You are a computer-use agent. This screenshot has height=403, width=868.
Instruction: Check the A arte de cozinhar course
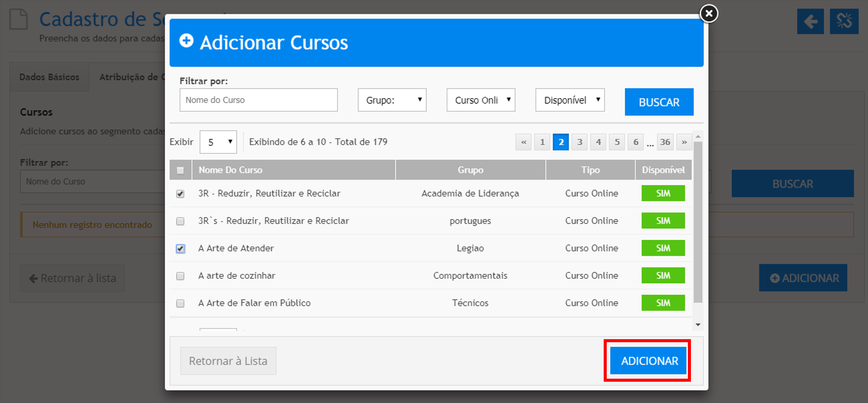[180, 276]
